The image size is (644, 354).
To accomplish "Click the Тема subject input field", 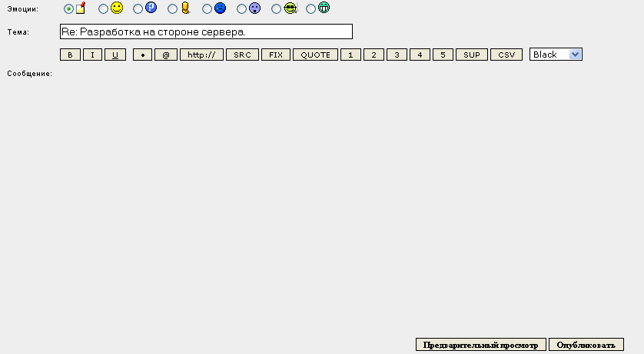I will 205,31.
